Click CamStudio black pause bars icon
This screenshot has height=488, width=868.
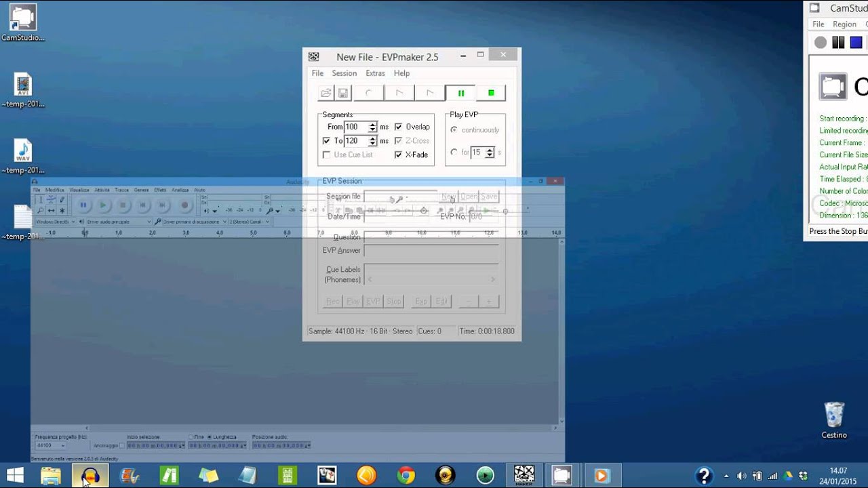pyautogui.click(x=838, y=42)
